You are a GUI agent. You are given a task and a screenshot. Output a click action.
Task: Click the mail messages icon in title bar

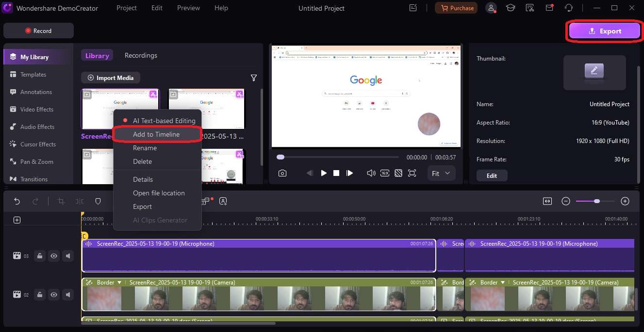(549, 8)
